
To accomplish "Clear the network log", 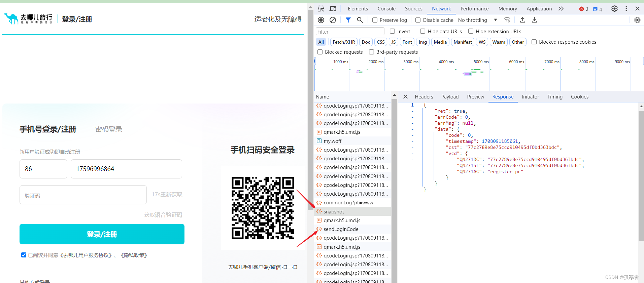I will [x=333, y=20].
